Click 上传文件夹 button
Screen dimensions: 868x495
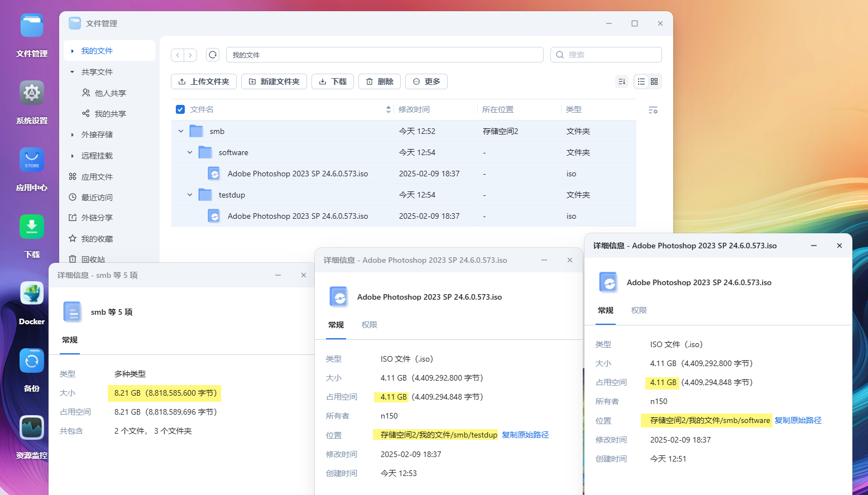coord(204,81)
